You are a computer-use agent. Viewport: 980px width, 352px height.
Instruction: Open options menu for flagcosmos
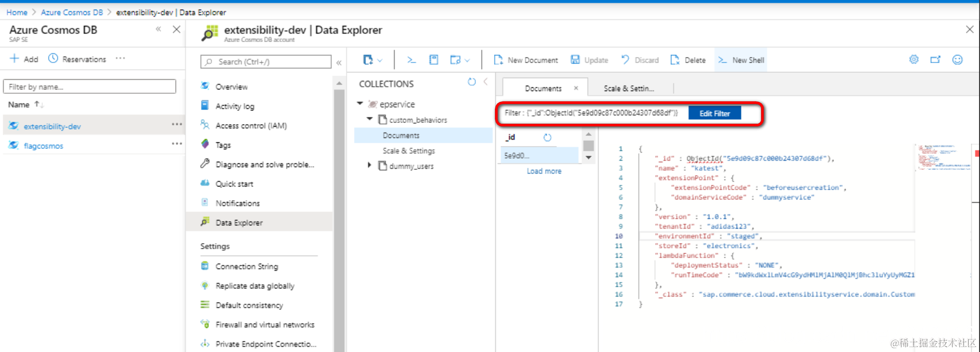[176, 144]
